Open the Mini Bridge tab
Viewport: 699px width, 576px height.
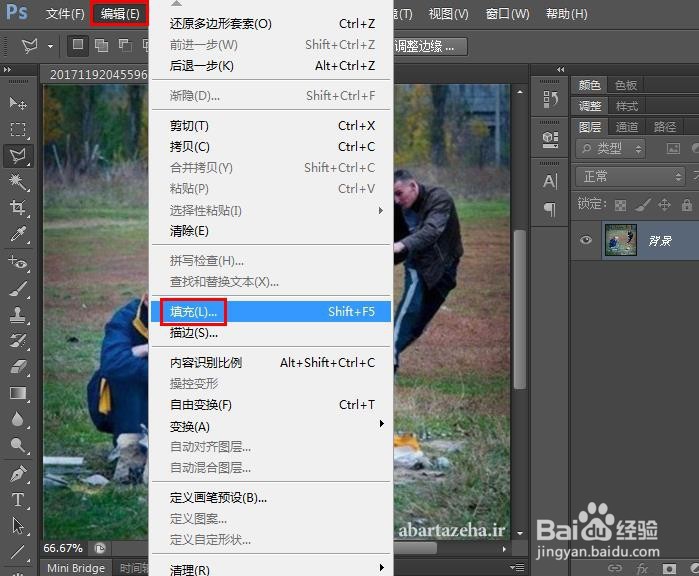76,568
